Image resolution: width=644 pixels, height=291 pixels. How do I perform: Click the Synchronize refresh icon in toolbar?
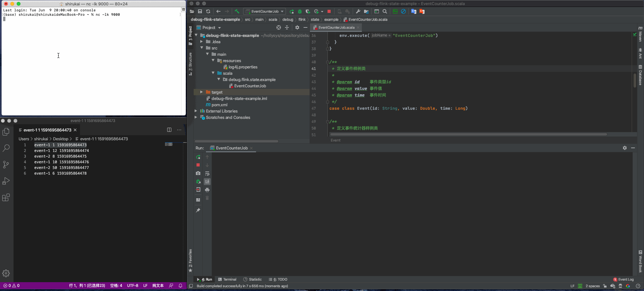pyautogui.click(x=208, y=11)
